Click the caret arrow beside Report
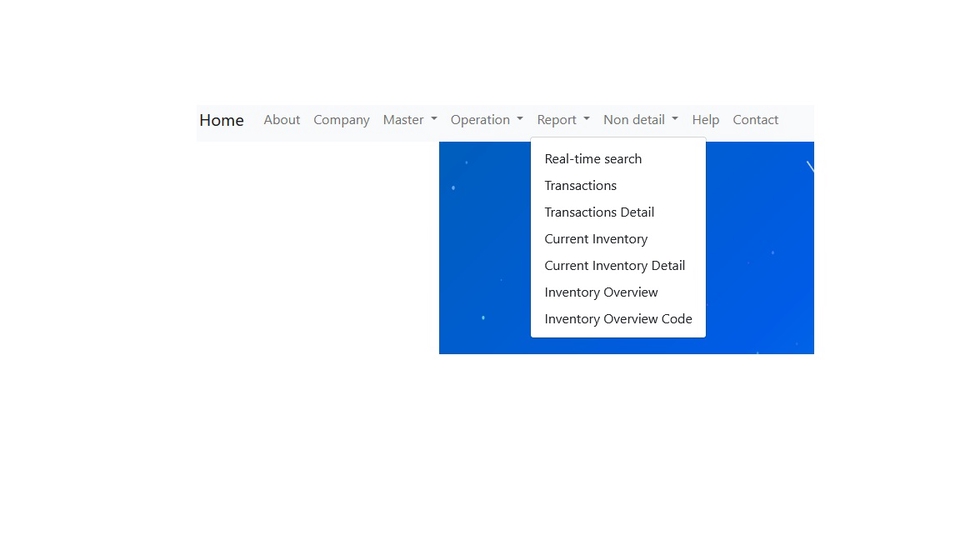The width and height of the screenshot is (960, 540). coord(586,120)
